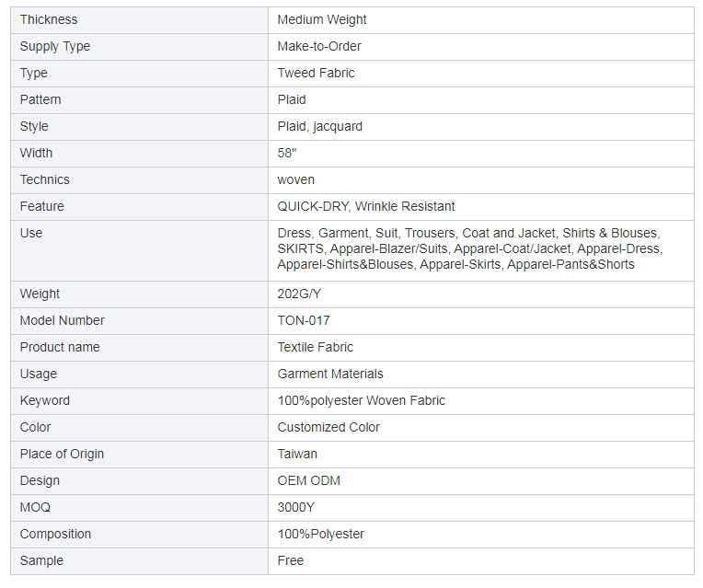This screenshot has height=588, width=703.
Task: Click the Garment Materials usage value
Action: (x=330, y=375)
